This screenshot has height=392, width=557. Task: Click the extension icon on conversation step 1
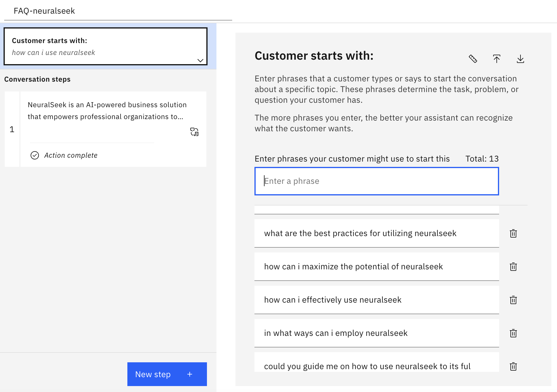click(x=194, y=132)
